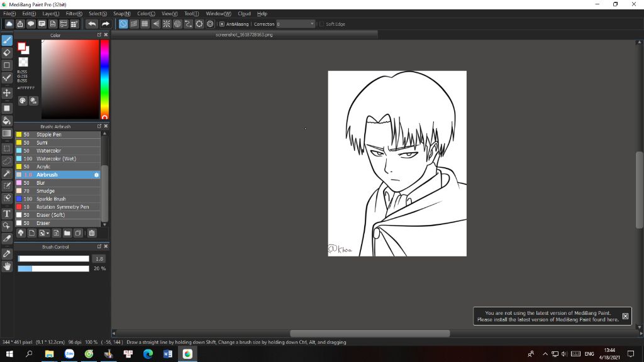The width and height of the screenshot is (644, 362).
Task: Click the duplicate brush icon
Action: 78,233
